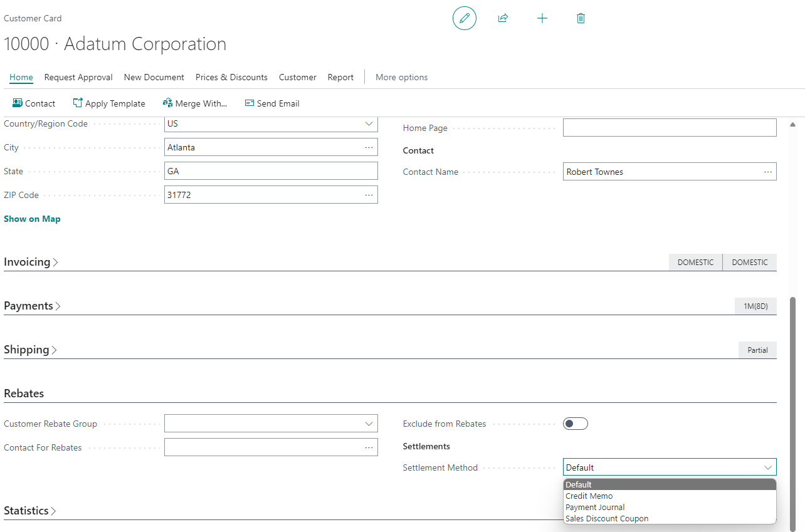Select Sales Discount Coupon option
This screenshot has width=805, height=532.
point(670,518)
